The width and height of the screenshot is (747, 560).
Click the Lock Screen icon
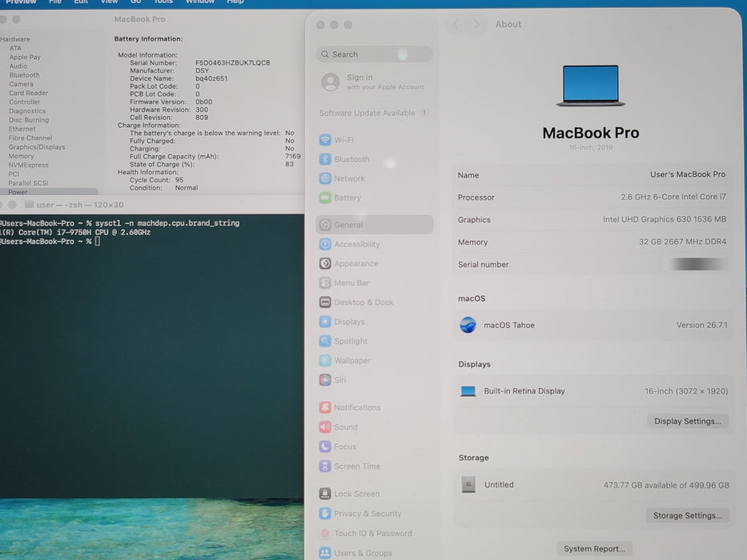(x=325, y=494)
